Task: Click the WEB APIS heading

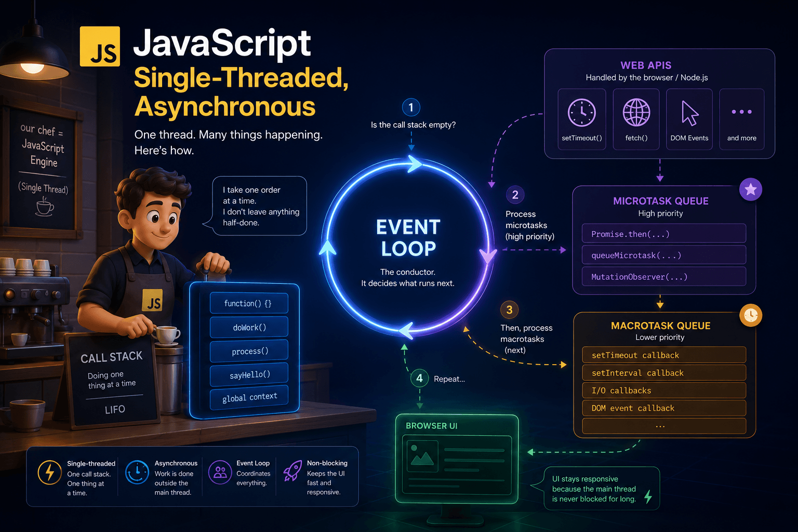Action: [646, 65]
